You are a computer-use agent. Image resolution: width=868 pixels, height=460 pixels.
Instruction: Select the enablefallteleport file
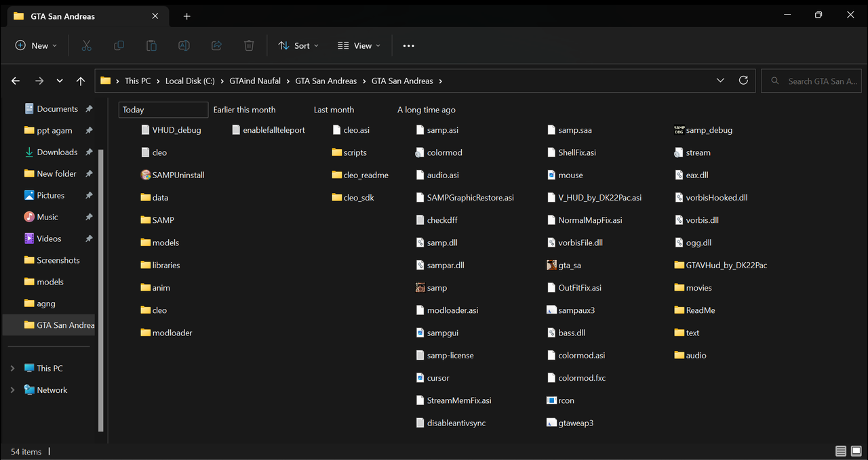269,129
